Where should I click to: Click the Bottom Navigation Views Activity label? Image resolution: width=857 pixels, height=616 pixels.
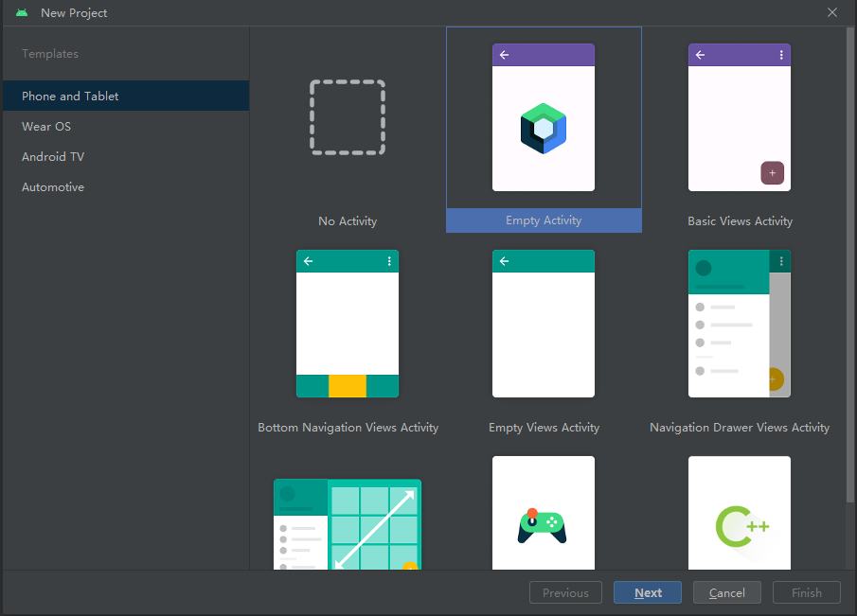(x=348, y=428)
